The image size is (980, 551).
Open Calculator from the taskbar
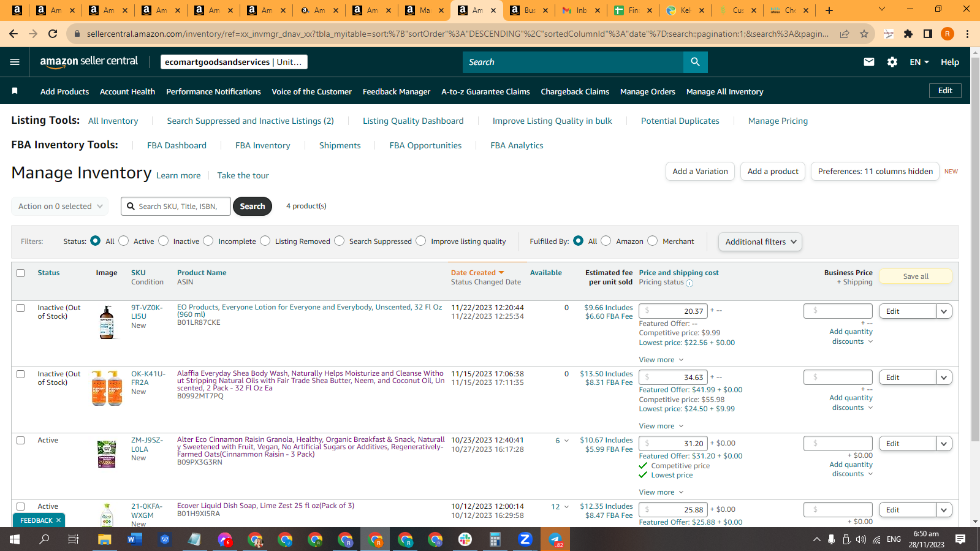coord(495,539)
